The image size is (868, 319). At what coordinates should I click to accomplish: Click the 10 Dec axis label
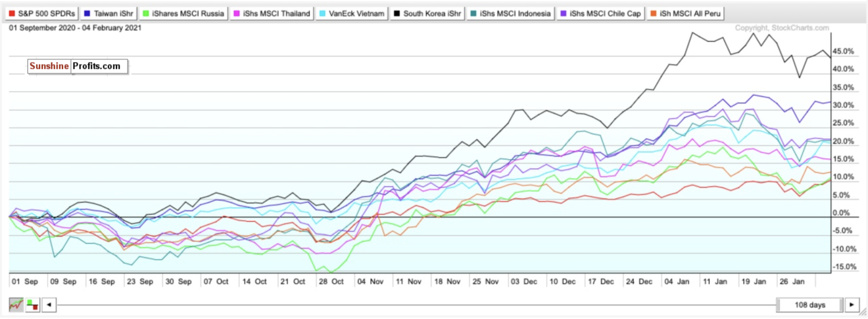click(562, 282)
